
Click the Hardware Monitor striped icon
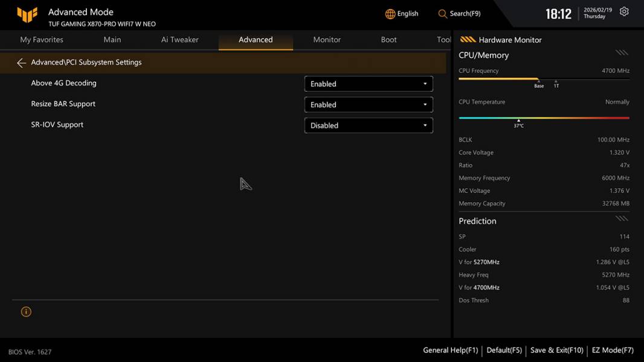(x=468, y=40)
